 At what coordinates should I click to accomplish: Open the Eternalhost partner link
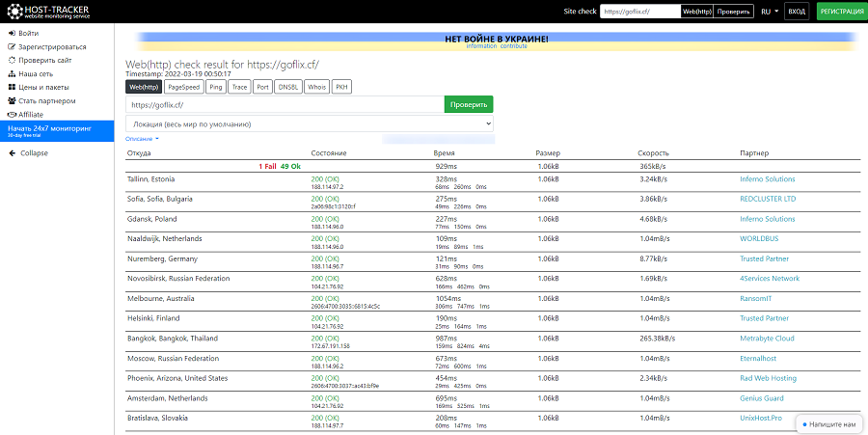tap(758, 359)
